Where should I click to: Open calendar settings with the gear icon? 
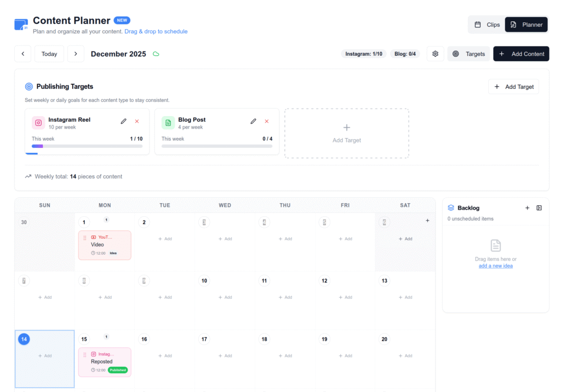point(435,54)
